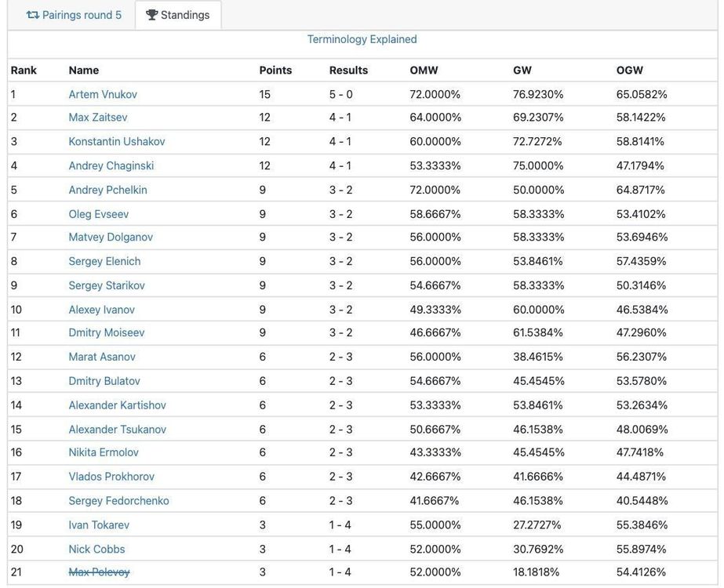Click Alexander Kartishov's name link
Screen dimensions: 724x588
tap(118, 405)
